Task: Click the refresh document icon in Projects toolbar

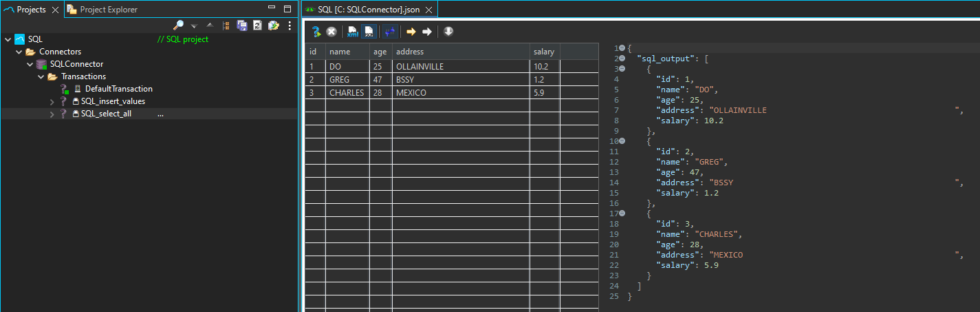Action: point(257,25)
